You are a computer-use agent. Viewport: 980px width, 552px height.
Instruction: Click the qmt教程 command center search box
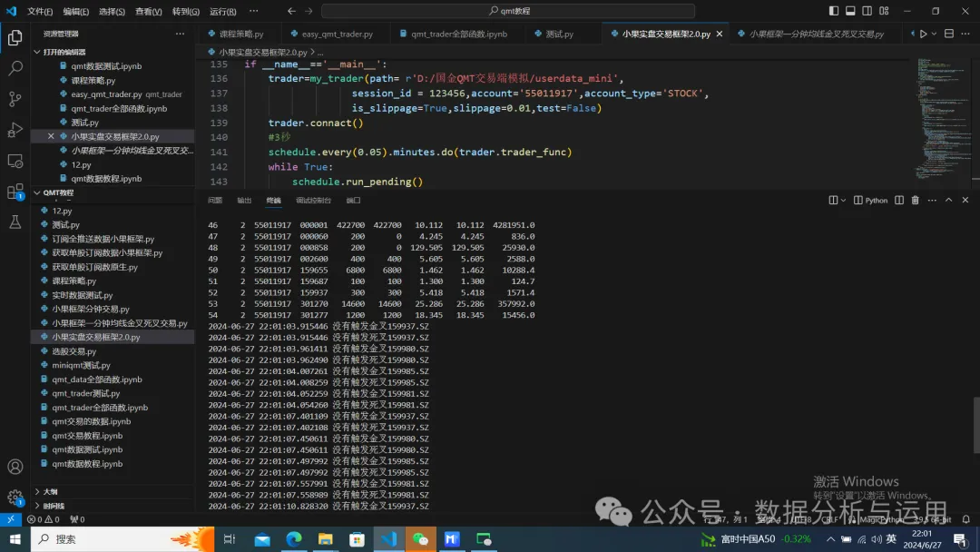coord(508,11)
